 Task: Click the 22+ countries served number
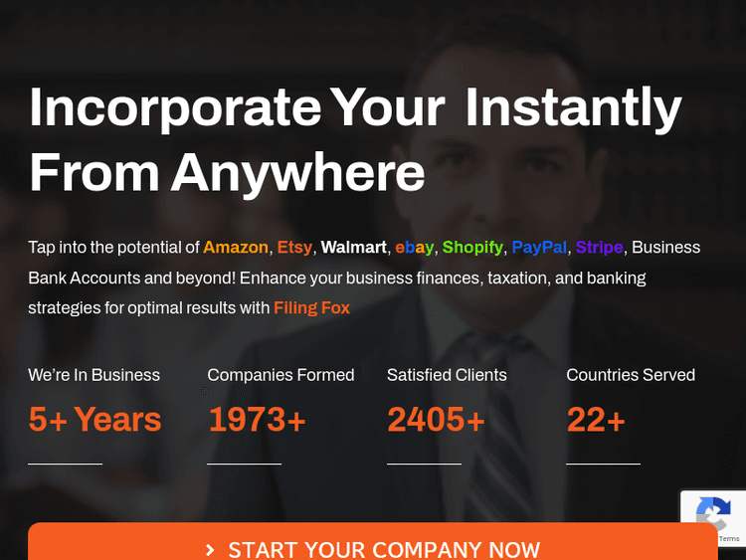596,420
